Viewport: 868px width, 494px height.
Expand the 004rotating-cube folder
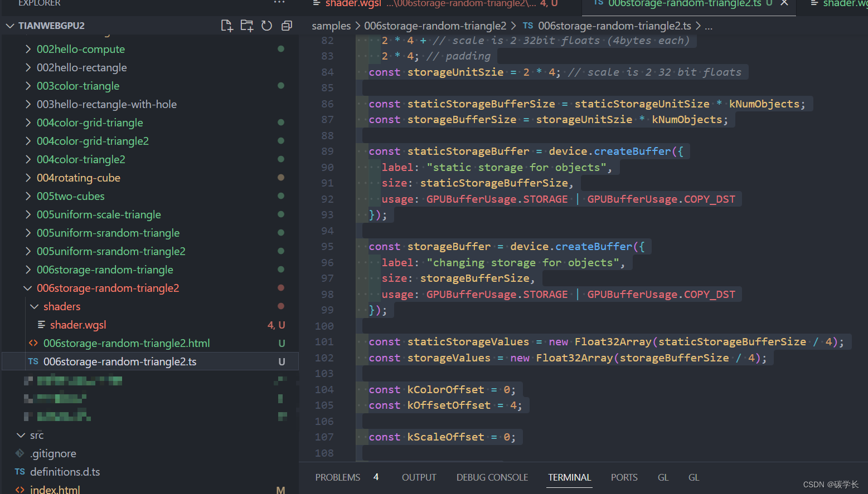pyautogui.click(x=28, y=178)
